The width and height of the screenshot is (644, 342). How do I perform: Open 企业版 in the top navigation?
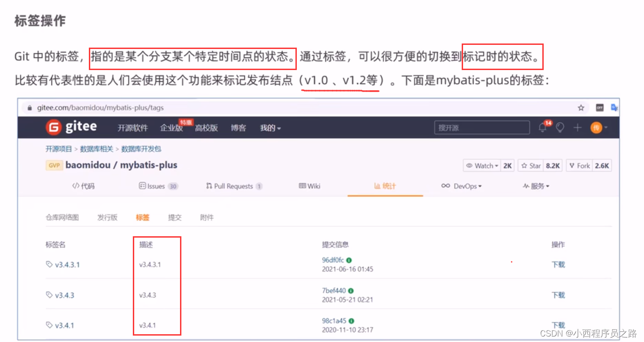(171, 128)
